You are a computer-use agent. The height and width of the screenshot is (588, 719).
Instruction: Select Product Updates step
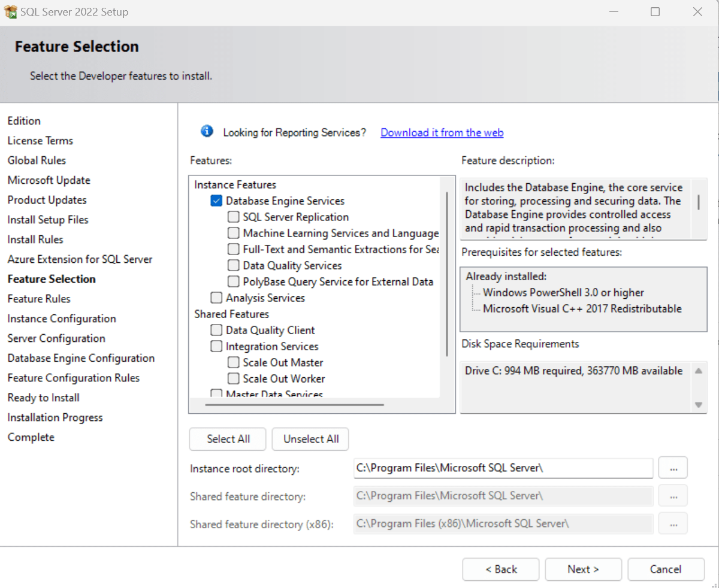point(47,200)
